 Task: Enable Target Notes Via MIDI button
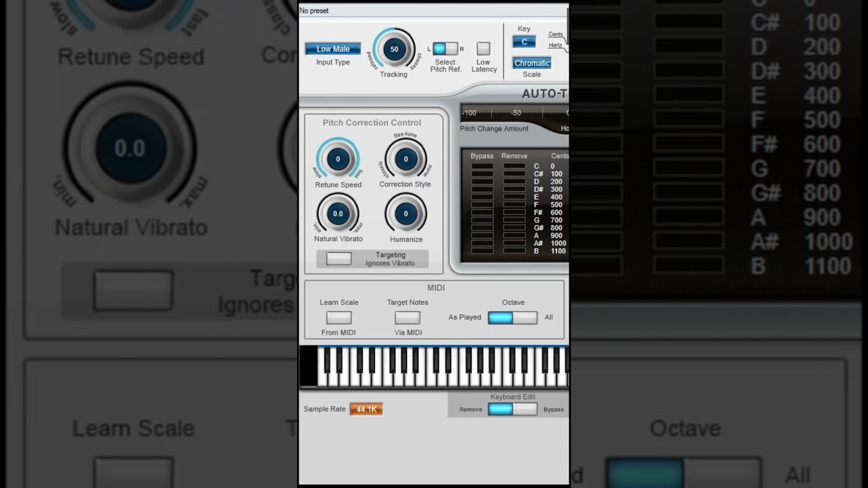408,317
